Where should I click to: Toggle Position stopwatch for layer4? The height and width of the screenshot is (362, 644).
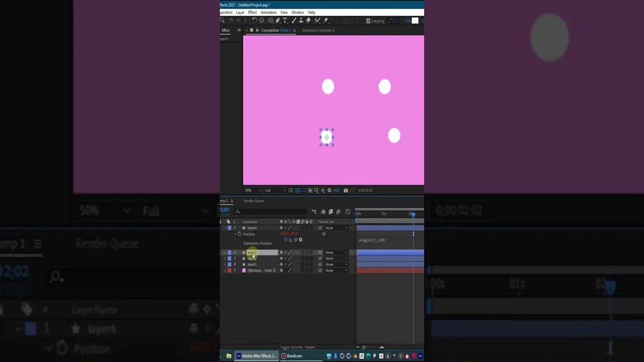pyautogui.click(x=239, y=234)
